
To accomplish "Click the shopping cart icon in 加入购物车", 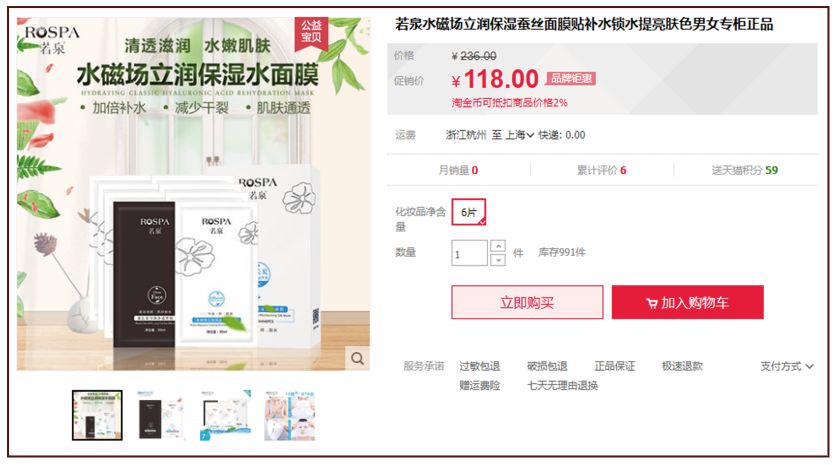I will (x=651, y=303).
